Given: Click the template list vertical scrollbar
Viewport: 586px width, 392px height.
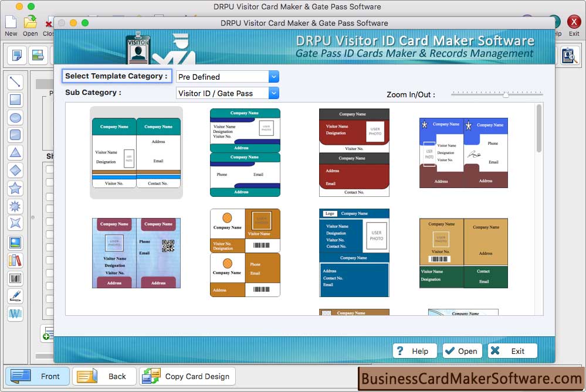Looking at the screenshot, I should tap(539, 128).
